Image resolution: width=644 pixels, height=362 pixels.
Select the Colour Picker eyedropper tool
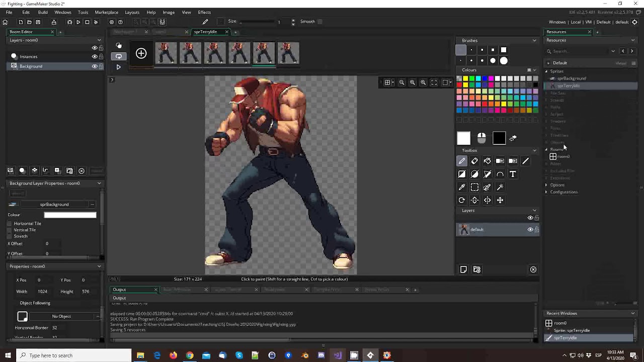click(x=462, y=187)
